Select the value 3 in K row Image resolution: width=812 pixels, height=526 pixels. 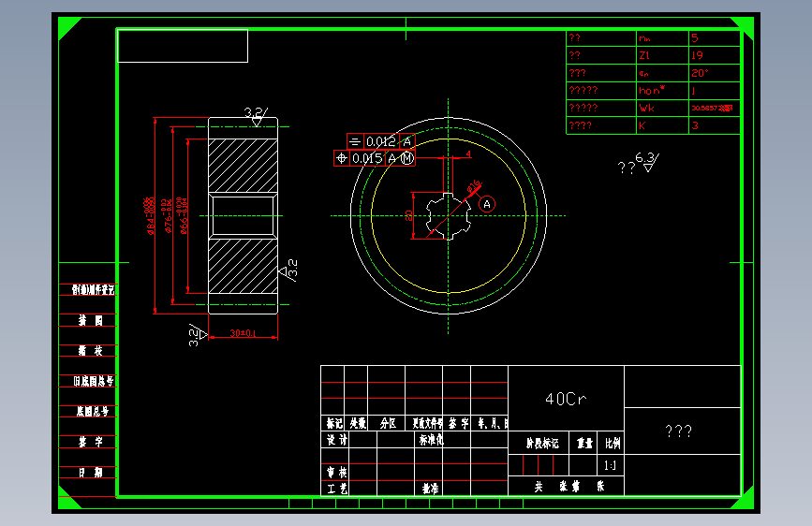pos(695,125)
